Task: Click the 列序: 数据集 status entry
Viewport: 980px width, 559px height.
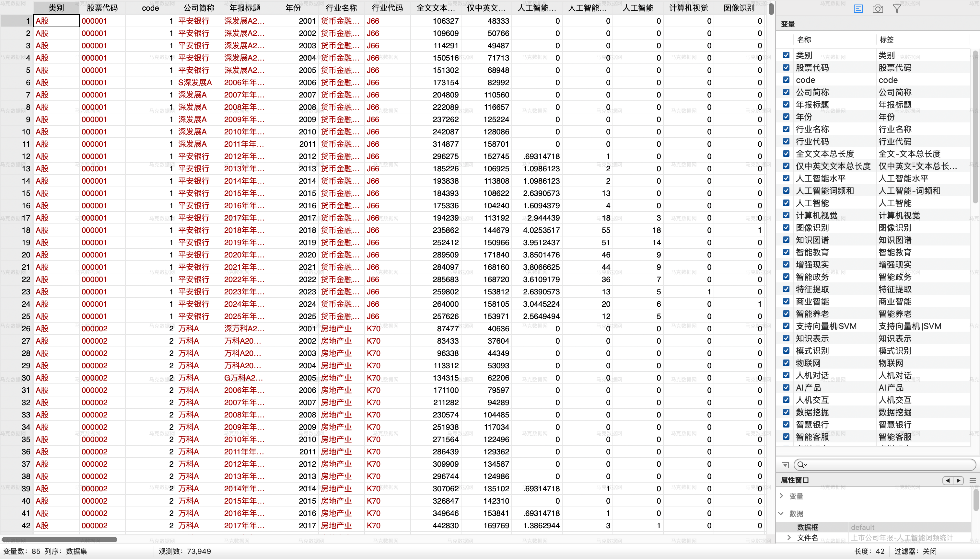Action: 66,551
